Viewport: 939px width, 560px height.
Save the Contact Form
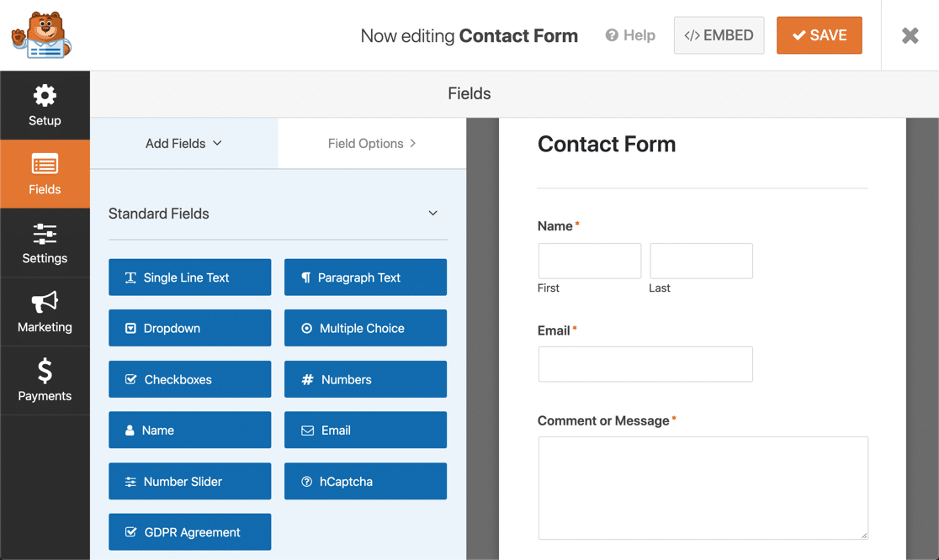click(819, 34)
